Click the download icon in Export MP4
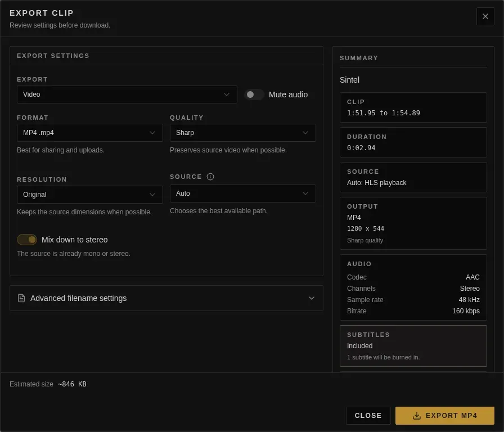 [417, 416]
